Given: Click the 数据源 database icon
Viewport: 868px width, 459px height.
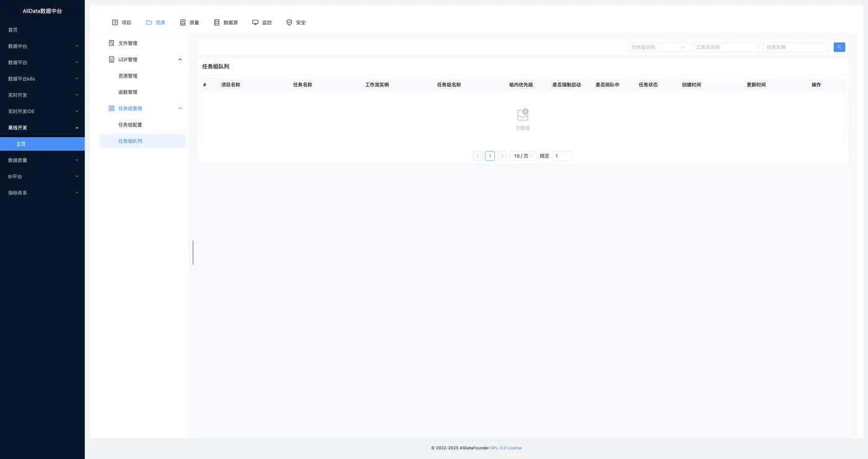Looking at the screenshot, I should point(217,22).
